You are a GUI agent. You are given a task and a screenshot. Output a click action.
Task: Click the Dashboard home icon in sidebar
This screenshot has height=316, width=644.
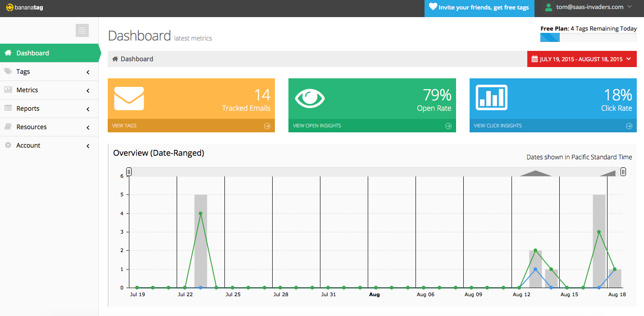[8, 53]
